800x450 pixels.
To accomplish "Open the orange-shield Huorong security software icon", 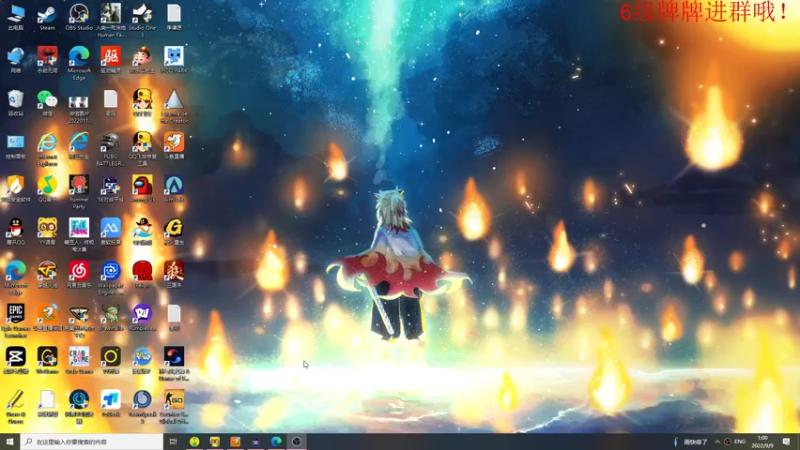I will coord(15,189).
